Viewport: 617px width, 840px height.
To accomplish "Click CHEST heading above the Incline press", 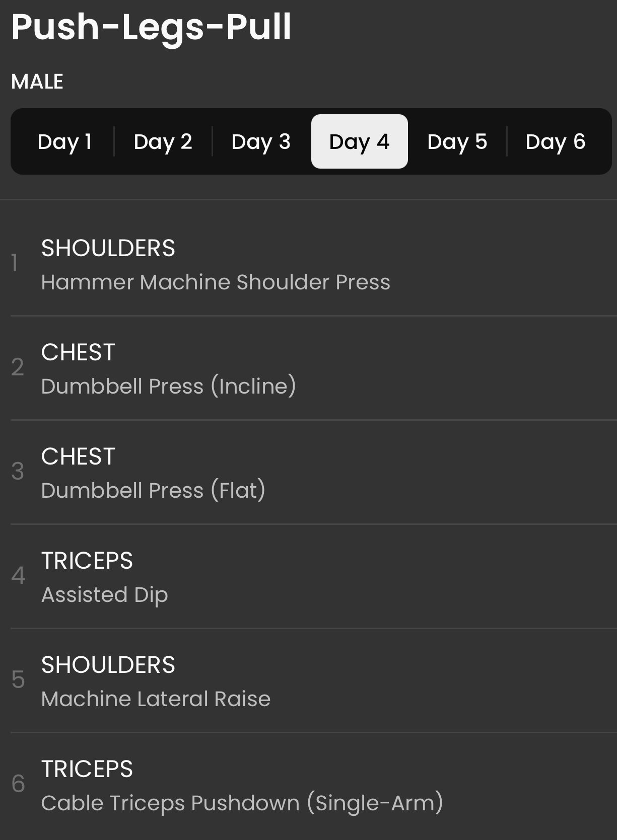I will point(78,352).
